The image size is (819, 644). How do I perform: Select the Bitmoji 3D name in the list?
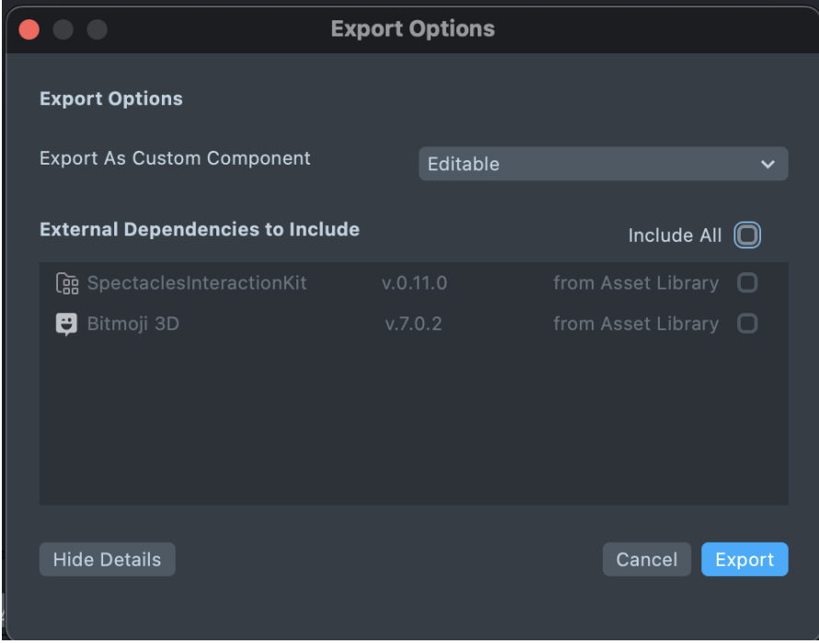pos(133,324)
